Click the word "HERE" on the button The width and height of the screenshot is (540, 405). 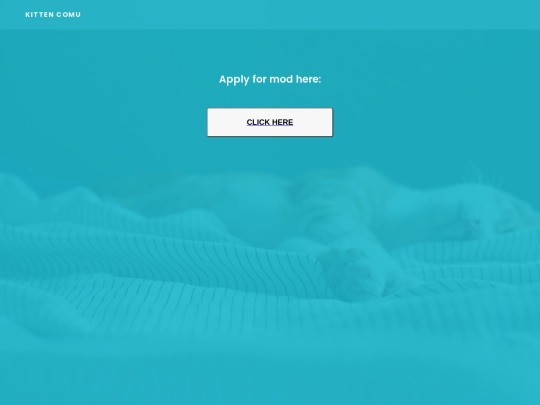[282, 122]
